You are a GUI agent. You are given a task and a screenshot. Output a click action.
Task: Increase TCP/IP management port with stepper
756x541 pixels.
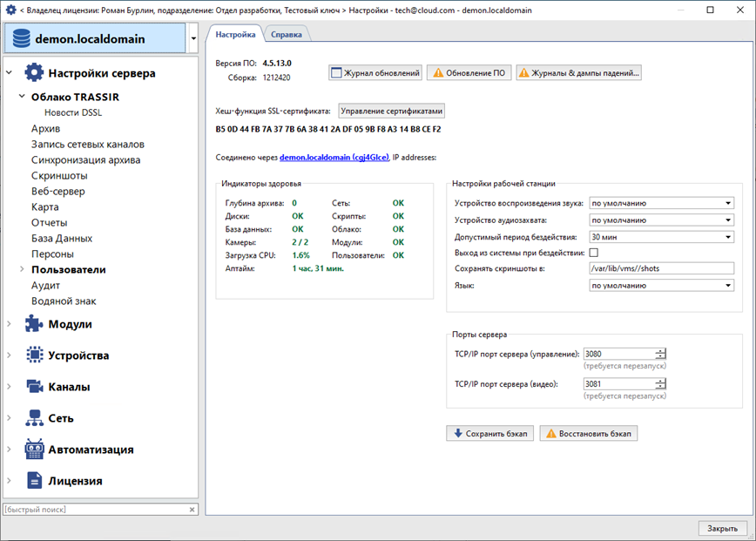(661, 350)
